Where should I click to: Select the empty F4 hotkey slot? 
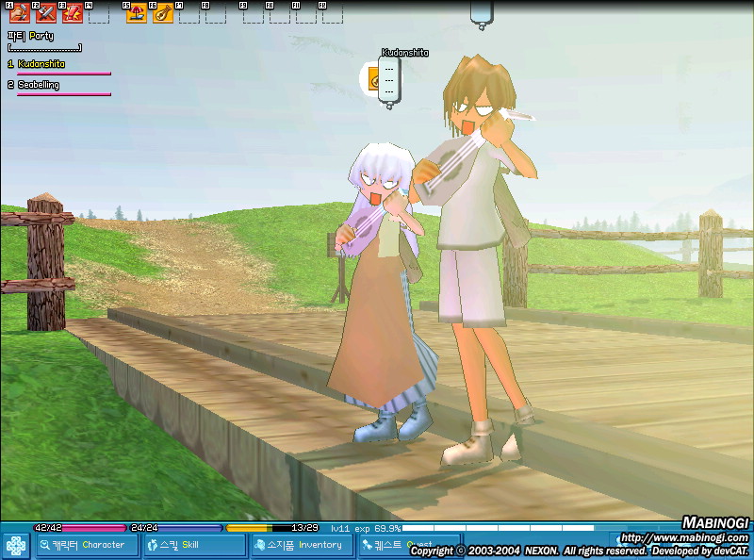99,13
